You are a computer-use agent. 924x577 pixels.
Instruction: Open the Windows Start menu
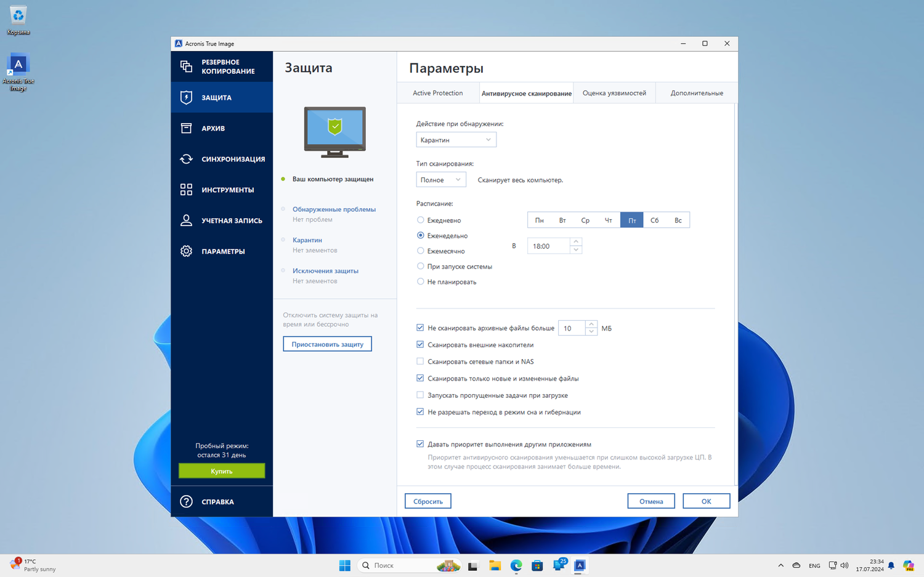coord(345,565)
